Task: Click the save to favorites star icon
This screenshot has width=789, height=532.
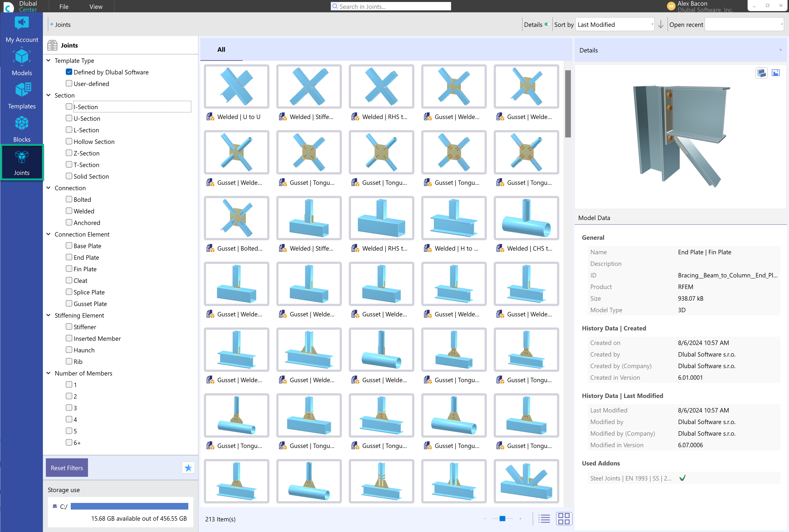Action: point(189,468)
